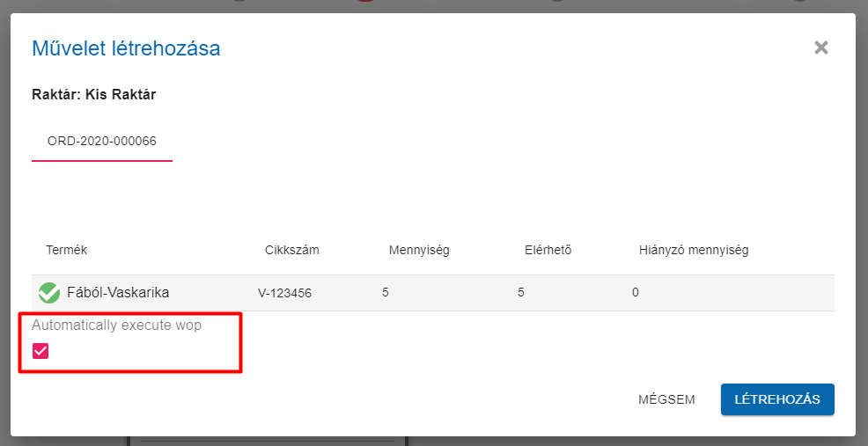868x446 pixels.
Task: Close the Művelet létrehozása dialog
Action: pyautogui.click(x=821, y=48)
